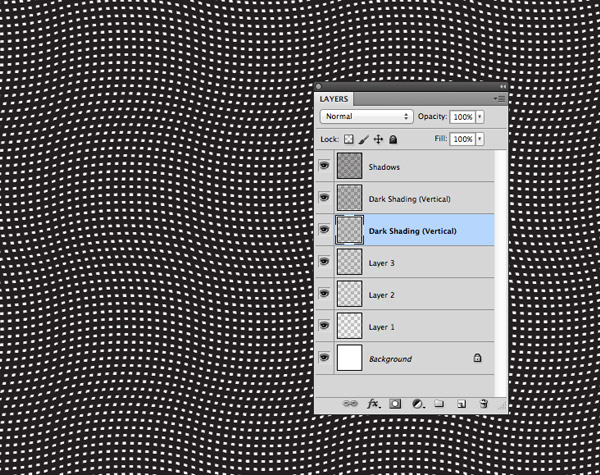Lock transparent pixels

(349, 139)
